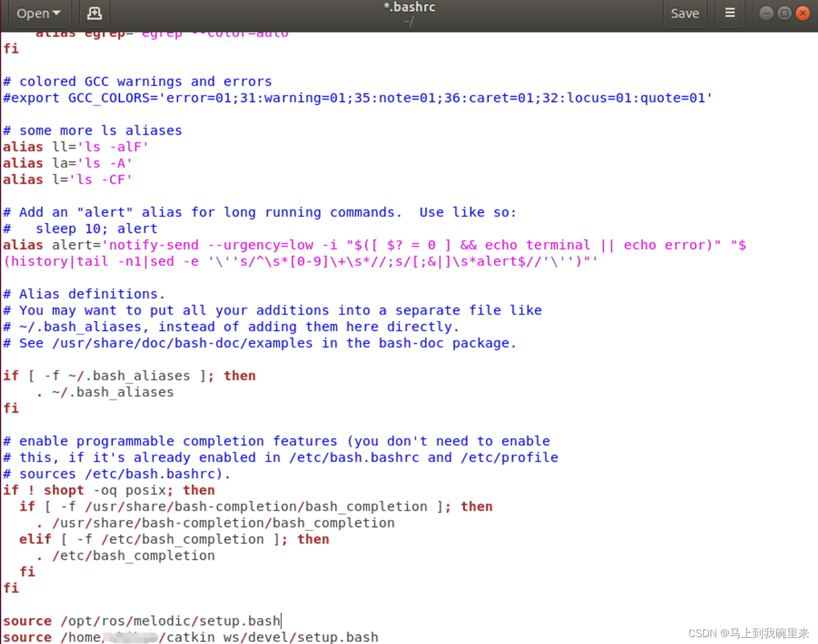818x644 pixels.
Task: Click '# sources /etc/bash.bashrc).' comment line
Action: [x=117, y=474]
